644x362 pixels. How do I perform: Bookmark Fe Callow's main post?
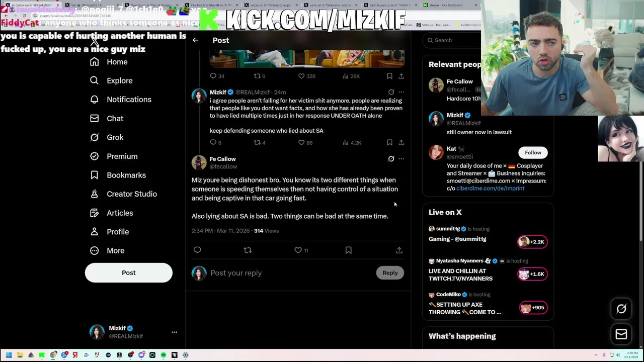point(348,250)
